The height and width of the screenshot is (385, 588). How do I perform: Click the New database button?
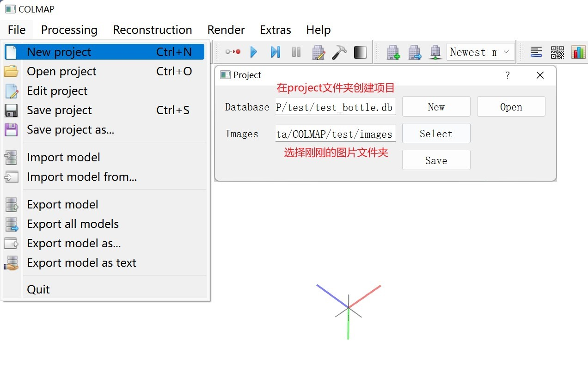coord(436,107)
